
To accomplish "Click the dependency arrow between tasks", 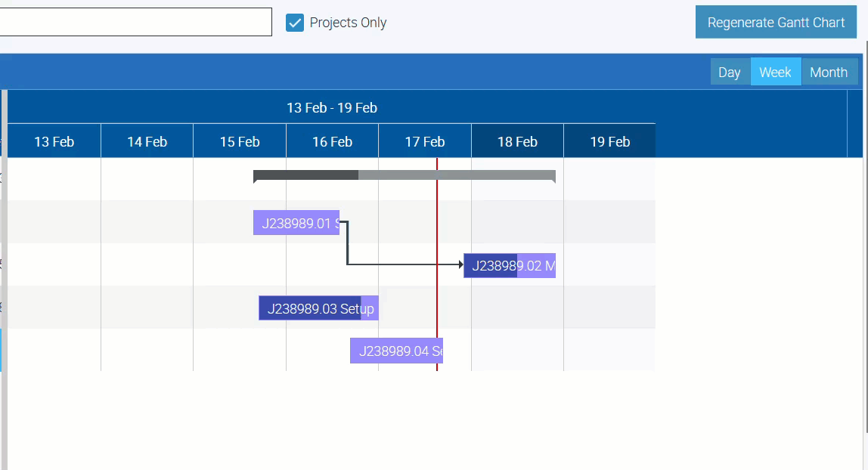I will (401, 264).
